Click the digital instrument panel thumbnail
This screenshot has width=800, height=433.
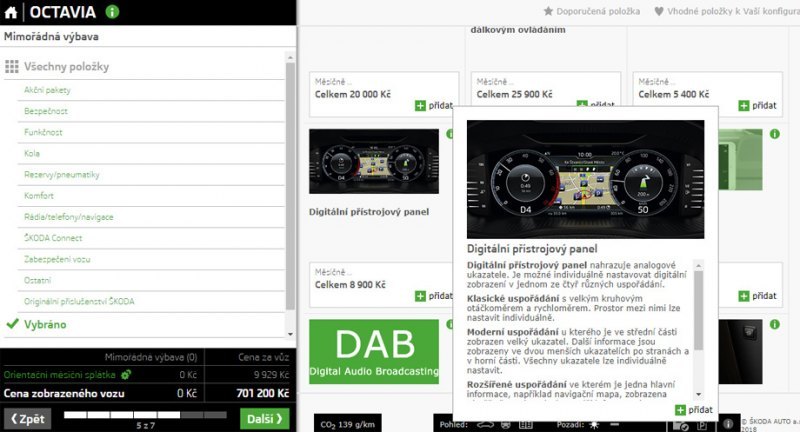[x=373, y=161]
